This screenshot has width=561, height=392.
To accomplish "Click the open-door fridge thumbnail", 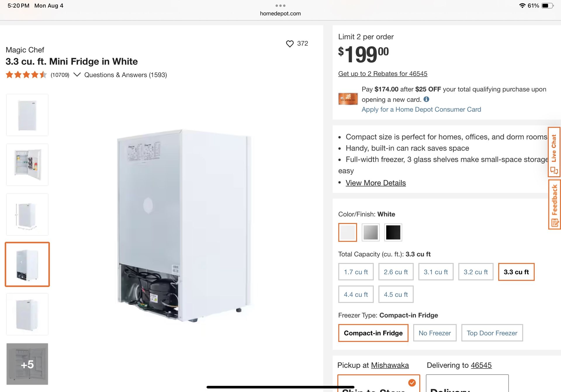I will pos(27,164).
